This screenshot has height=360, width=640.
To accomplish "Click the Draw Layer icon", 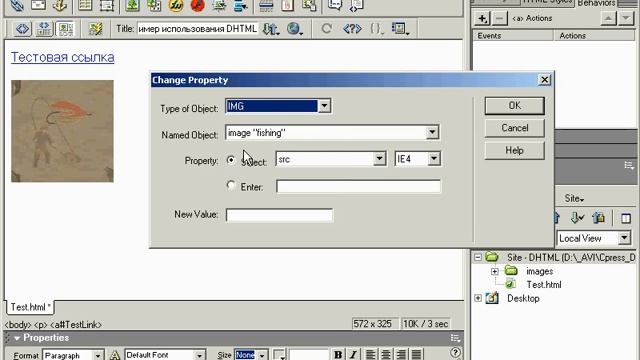I will click(107, 5).
